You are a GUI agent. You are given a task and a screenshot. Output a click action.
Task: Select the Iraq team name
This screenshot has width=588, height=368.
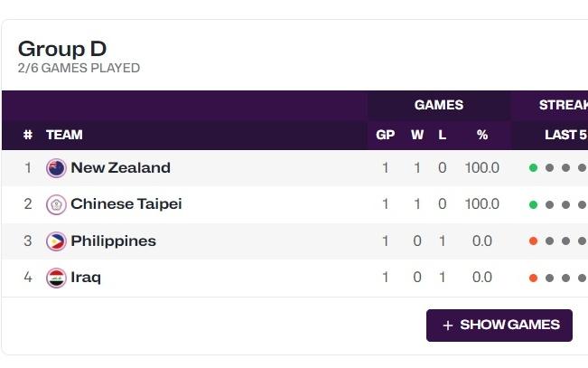coord(86,278)
